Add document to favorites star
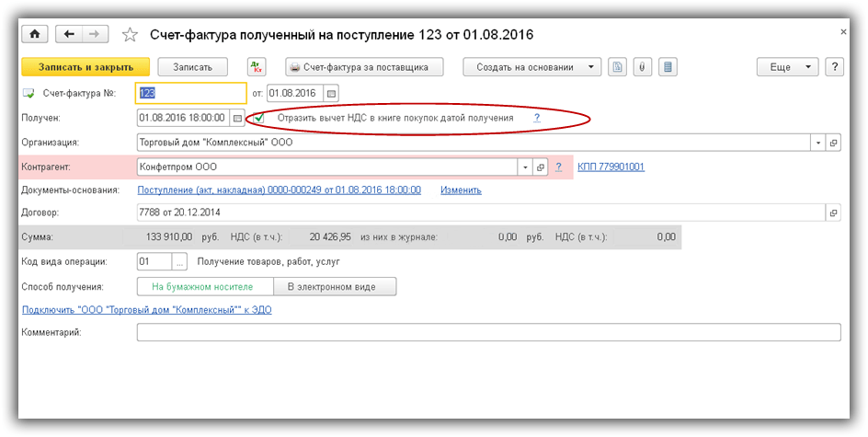Image resolution: width=868 pixels, height=437 pixels. [130, 35]
